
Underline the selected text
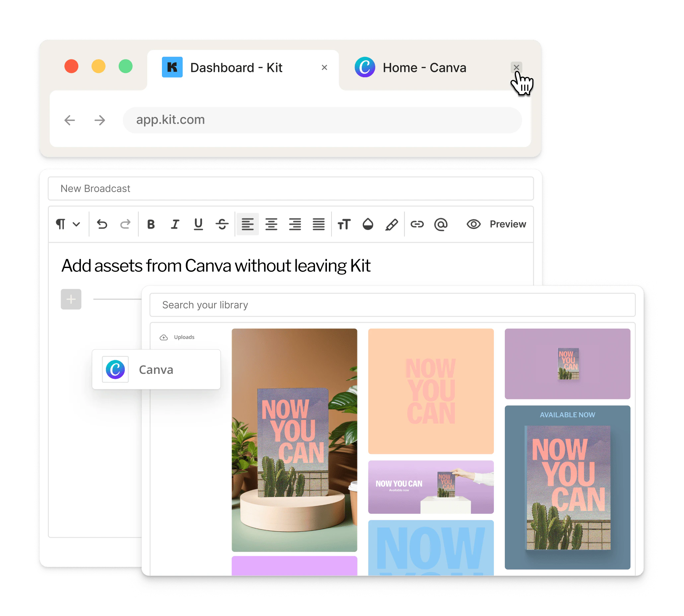click(198, 224)
